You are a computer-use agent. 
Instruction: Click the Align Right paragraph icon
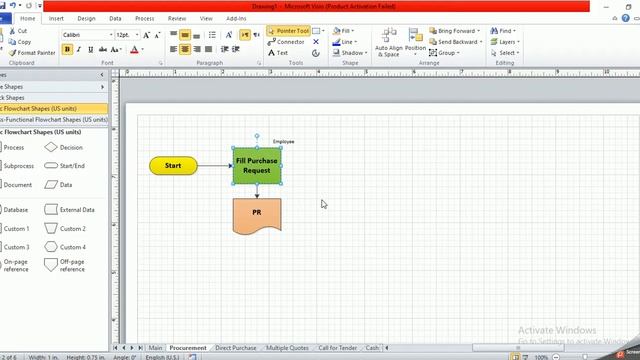197,49
